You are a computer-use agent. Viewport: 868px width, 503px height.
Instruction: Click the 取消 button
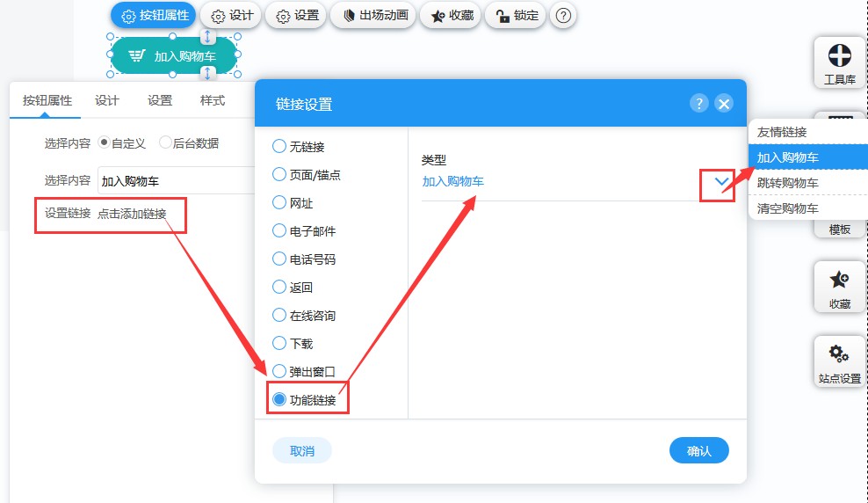(302, 451)
